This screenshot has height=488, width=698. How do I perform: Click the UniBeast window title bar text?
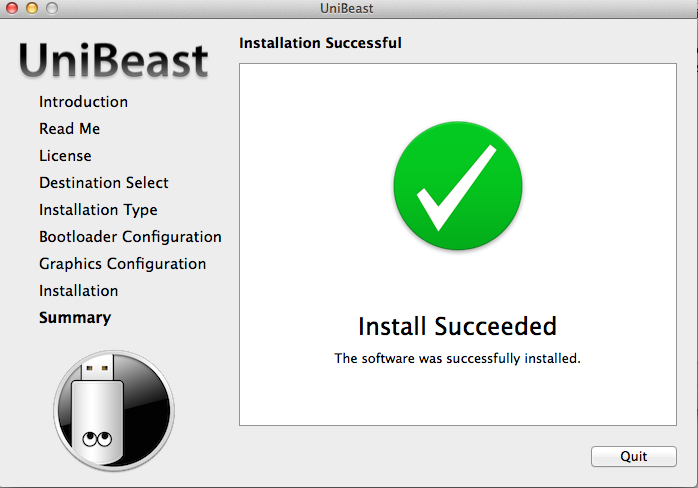click(x=348, y=8)
